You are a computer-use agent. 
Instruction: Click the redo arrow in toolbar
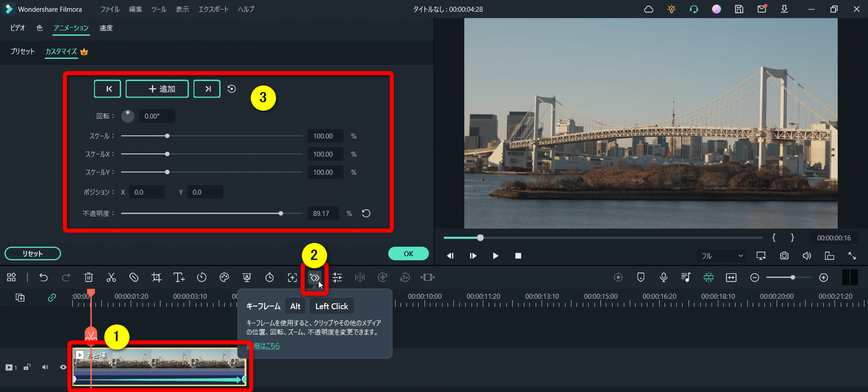pyautogui.click(x=66, y=277)
